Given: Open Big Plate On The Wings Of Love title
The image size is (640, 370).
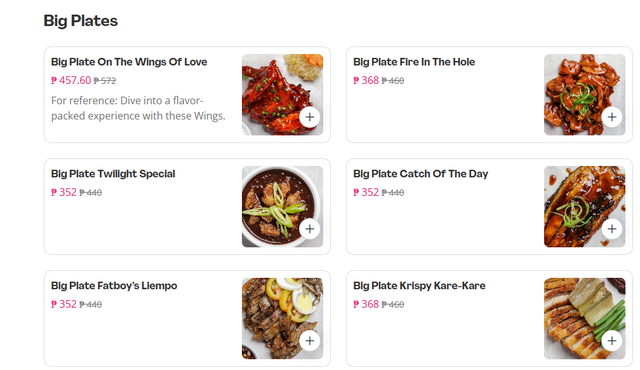Looking at the screenshot, I should tap(129, 62).
